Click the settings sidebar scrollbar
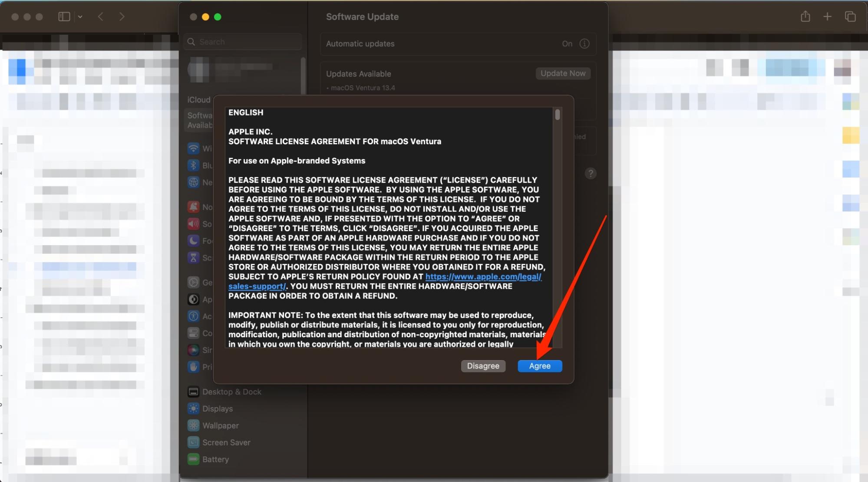Screen dimensions: 868x482 click(303, 76)
